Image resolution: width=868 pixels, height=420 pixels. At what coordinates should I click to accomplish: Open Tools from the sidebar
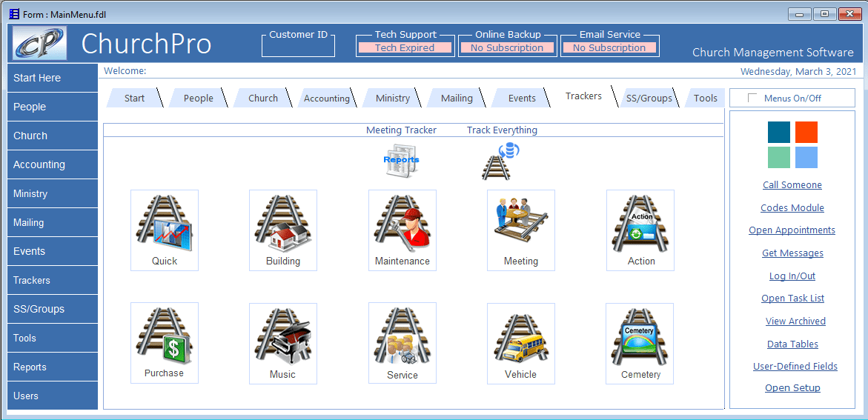click(53, 338)
